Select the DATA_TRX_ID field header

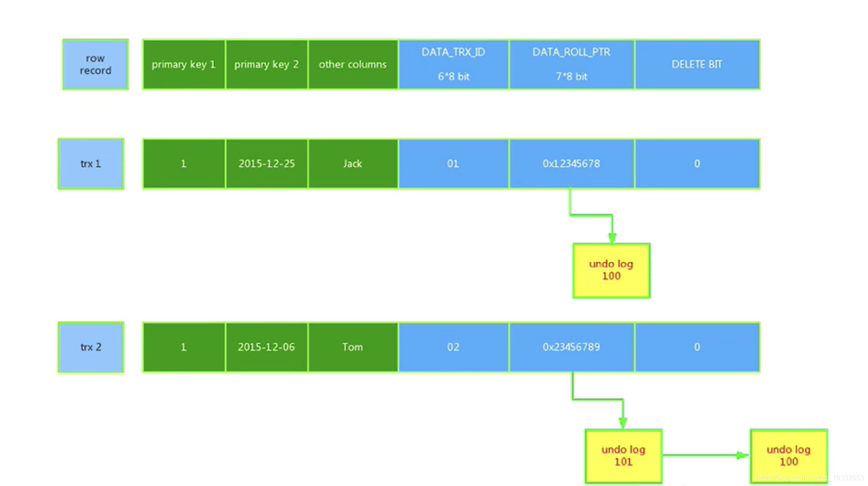click(454, 64)
